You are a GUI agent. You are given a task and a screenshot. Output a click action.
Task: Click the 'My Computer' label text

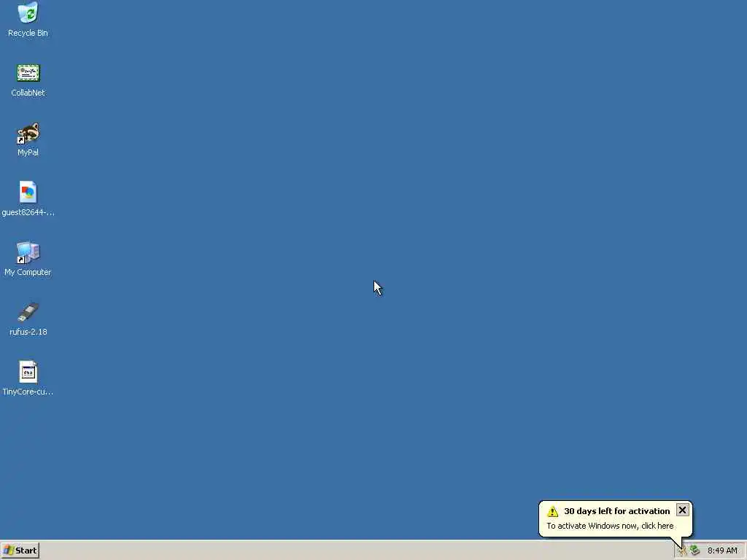click(28, 273)
